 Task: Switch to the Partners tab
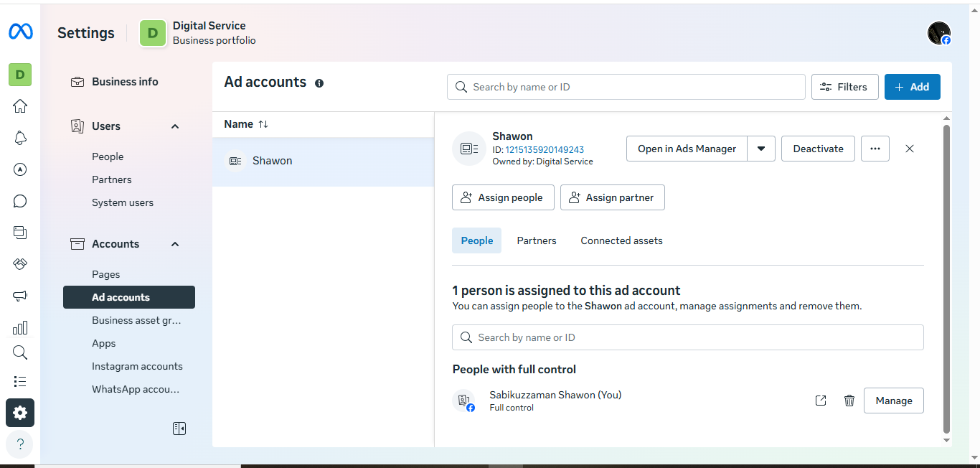click(536, 240)
